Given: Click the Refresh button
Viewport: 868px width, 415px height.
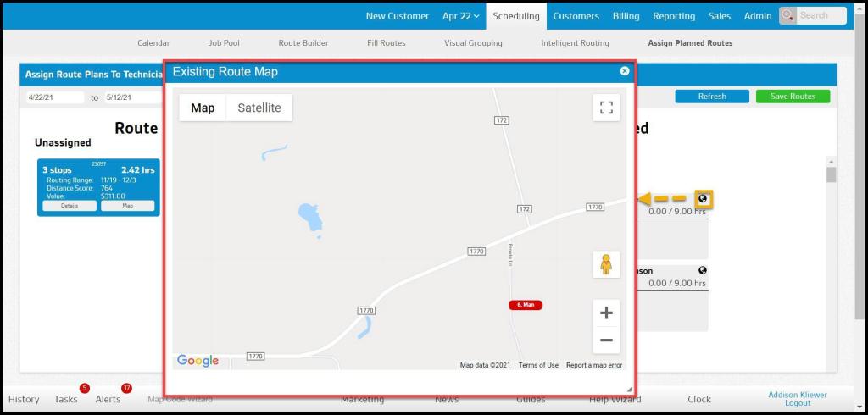Looking at the screenshot, I should 712,97.
